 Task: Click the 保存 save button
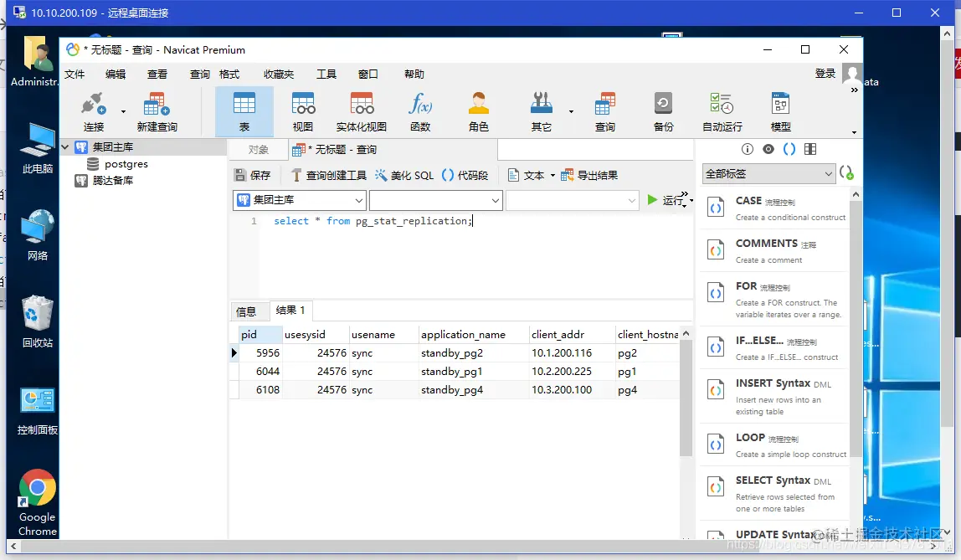click(253, 175)
